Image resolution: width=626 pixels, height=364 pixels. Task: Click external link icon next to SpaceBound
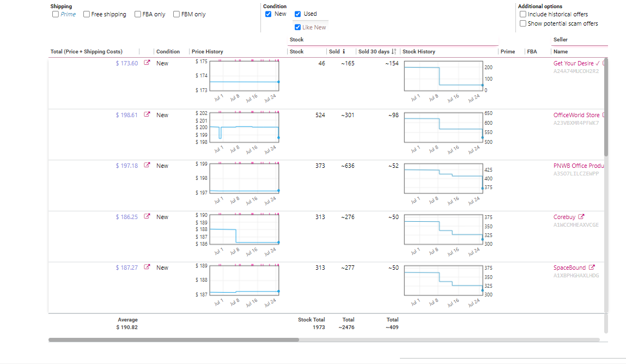592,267
